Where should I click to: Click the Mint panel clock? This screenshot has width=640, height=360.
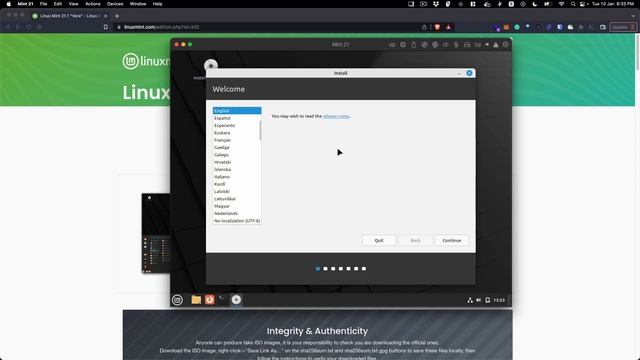[x=499, y=300]
